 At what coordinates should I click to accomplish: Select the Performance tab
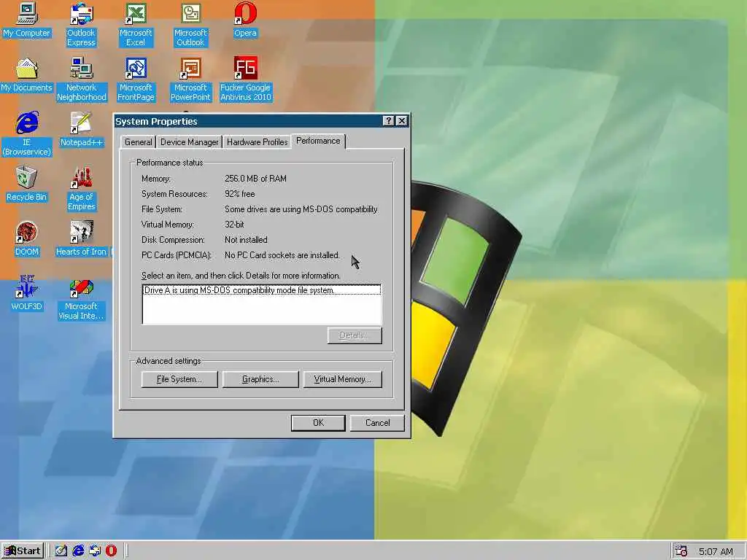(318, 141)
